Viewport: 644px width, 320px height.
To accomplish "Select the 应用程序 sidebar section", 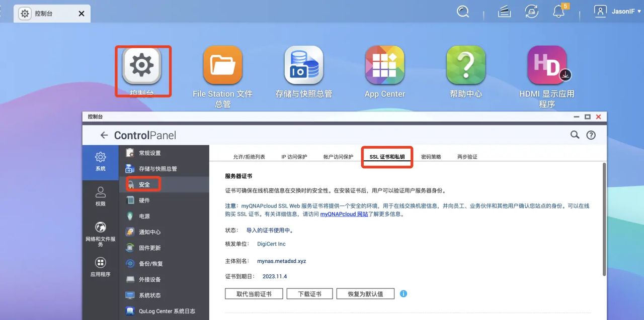I will coord(100,266).
